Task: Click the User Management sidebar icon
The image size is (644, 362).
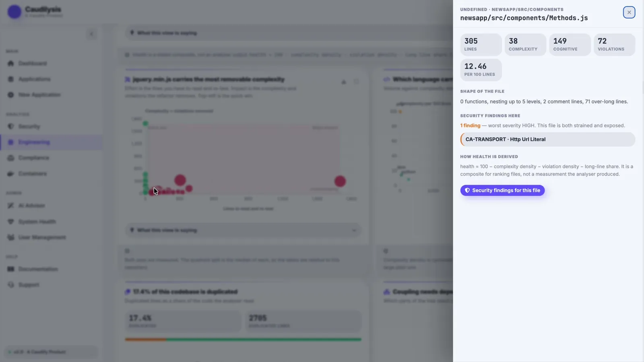Action: tap(11, 237)
